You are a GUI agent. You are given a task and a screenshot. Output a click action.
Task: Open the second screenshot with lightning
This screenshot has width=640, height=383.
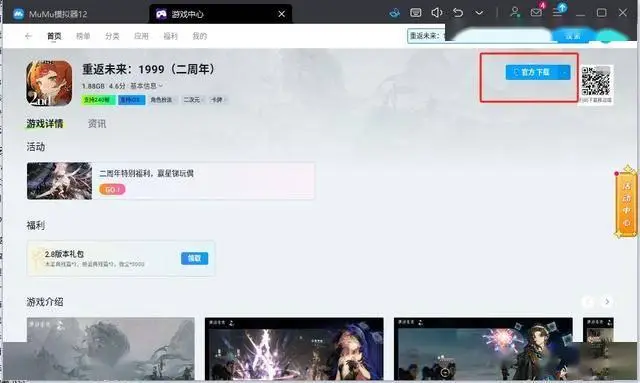tap(294, 349)
